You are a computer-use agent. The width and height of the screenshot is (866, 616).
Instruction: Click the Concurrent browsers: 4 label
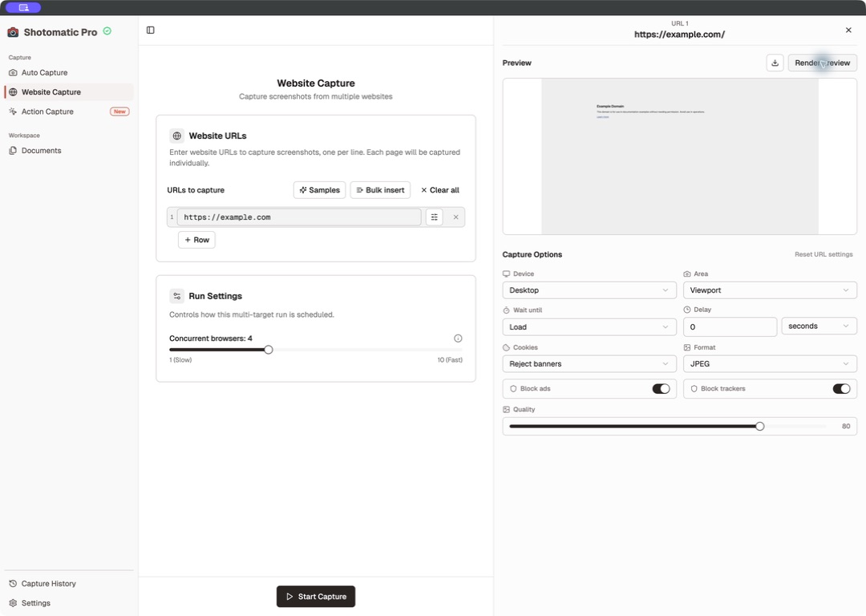click(x=210, y=338)
